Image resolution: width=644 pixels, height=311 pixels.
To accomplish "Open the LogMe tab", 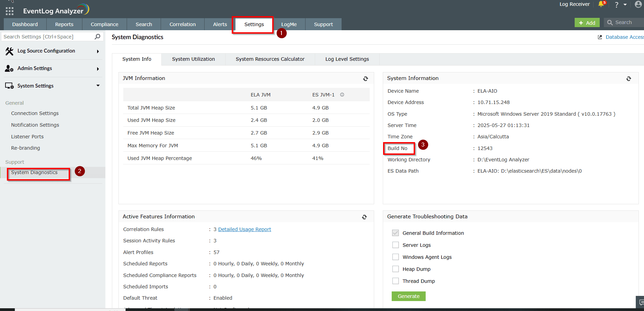I will tap(289, 24).
